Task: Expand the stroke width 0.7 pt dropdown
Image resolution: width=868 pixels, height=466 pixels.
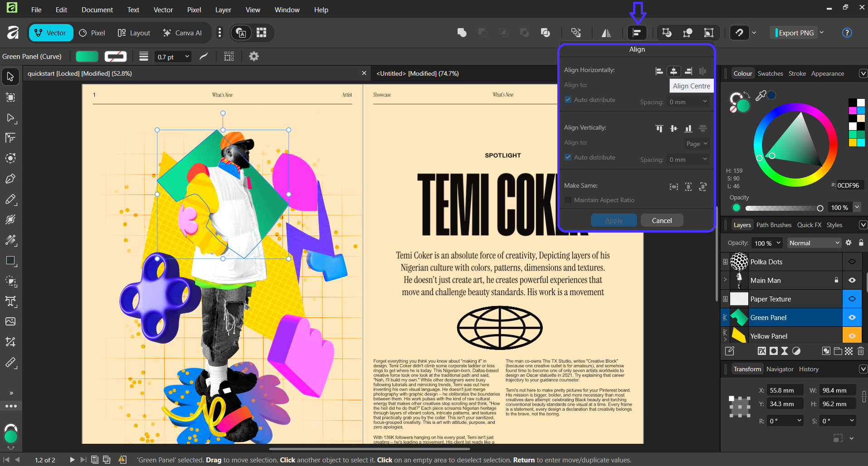Action: [187, 57]
